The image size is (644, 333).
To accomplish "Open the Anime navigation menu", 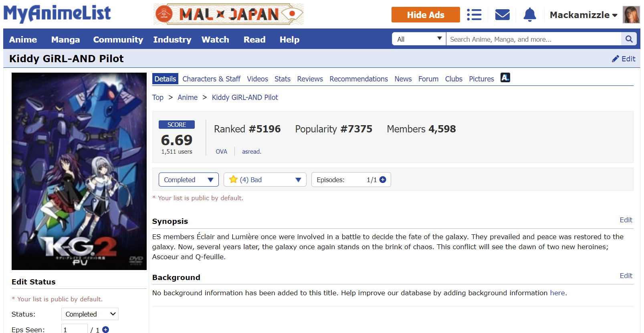I will click(23, 39).
